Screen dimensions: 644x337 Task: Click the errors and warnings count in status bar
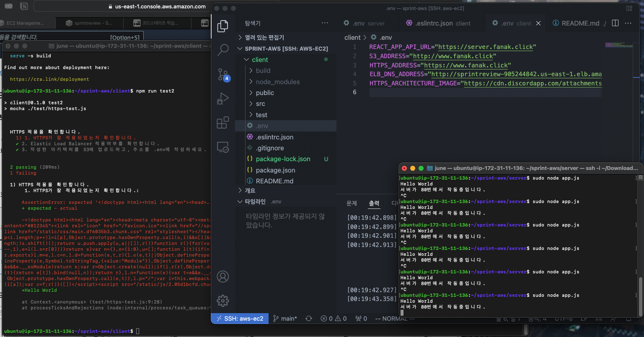334,319
